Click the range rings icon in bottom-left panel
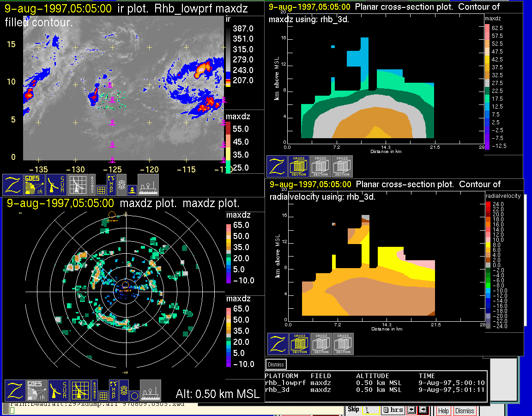 [122, 390]
